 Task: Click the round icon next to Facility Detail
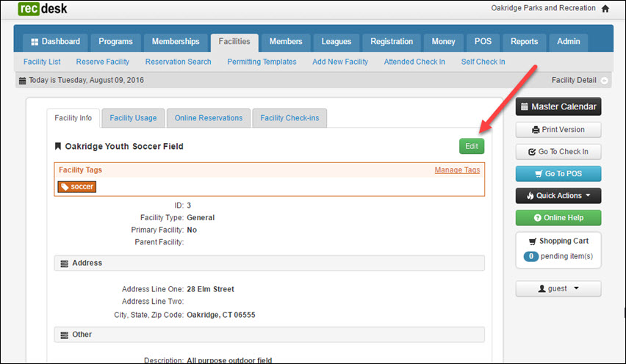pyautogui.click(x=605, y=81)
